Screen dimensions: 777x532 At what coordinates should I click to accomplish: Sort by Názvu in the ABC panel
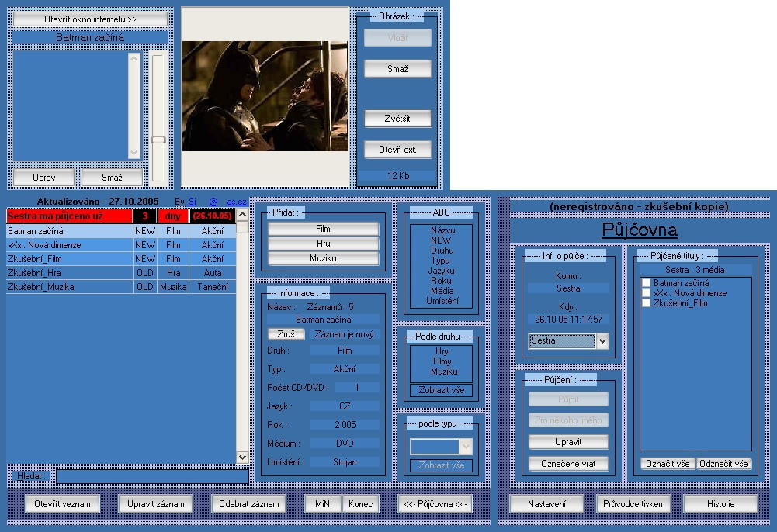pos(442,230)
